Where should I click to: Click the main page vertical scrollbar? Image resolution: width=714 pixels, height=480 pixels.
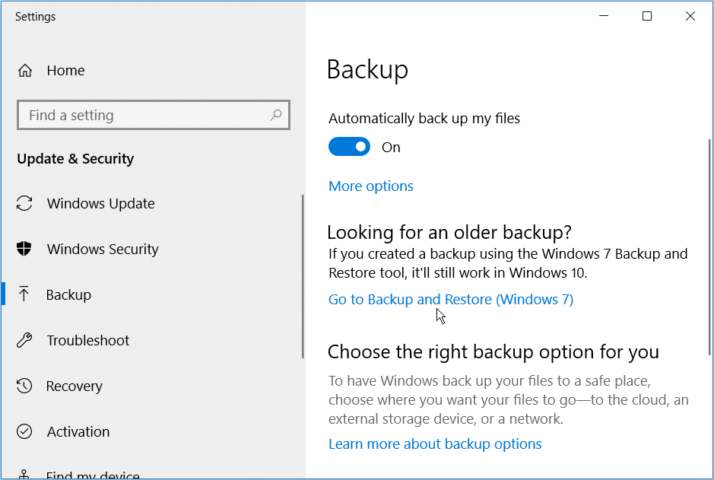pyautogui.click(x=709, y=247)
